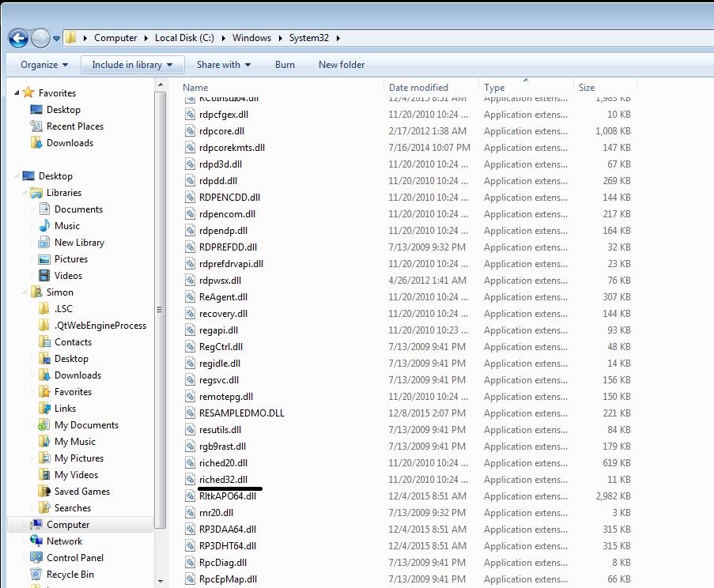Click Windows in the address breadcrumb

tap(251, 38)
